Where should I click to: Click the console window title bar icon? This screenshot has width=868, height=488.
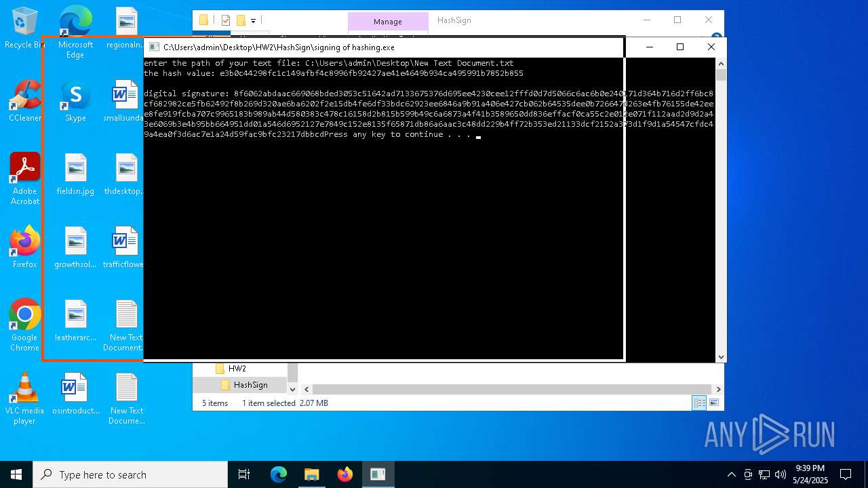click(x=154, y=47)
